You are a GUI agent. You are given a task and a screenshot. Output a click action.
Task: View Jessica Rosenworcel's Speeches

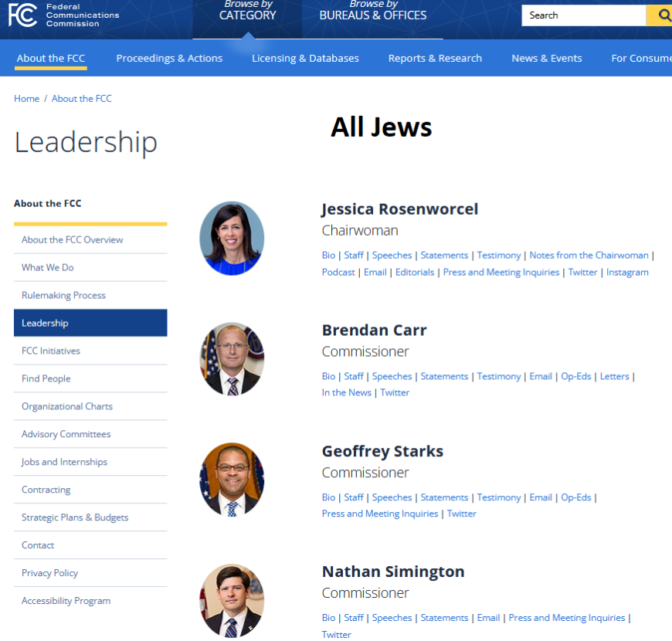(392, 256)
